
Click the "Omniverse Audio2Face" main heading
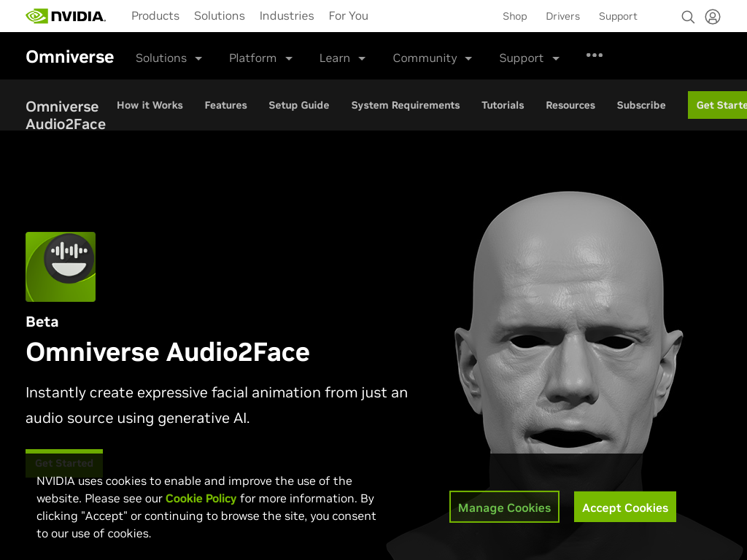[x=168, y=352]
